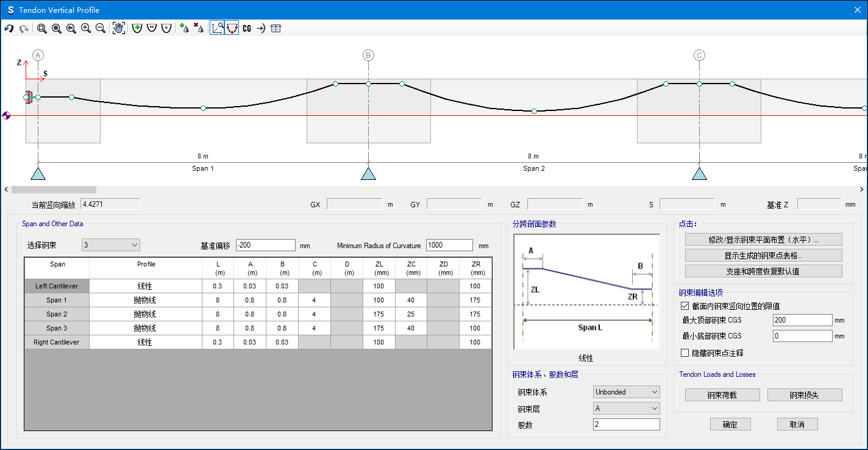
Task: Click the 显示生成的钢束点表格 button
Action: point(763,255)
